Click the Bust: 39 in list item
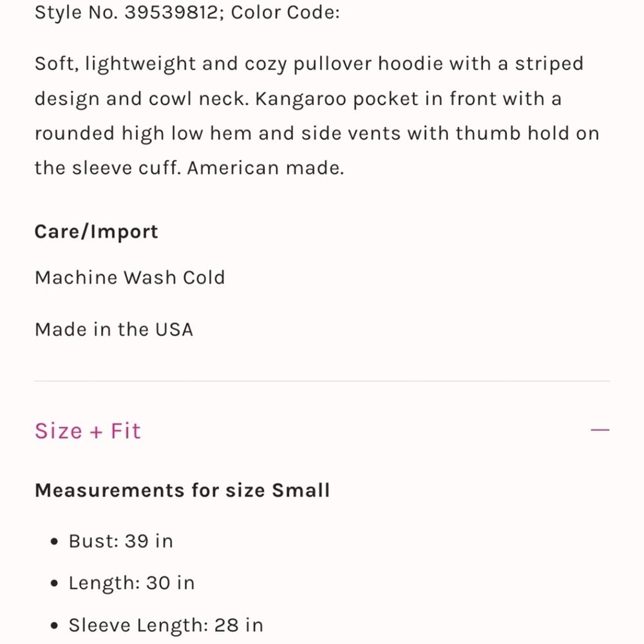The image size is (644, 644). [x=120, y=541]
